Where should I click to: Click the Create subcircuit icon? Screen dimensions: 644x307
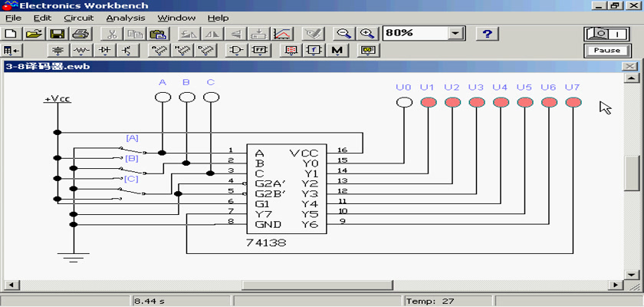[x=259, y=34]
